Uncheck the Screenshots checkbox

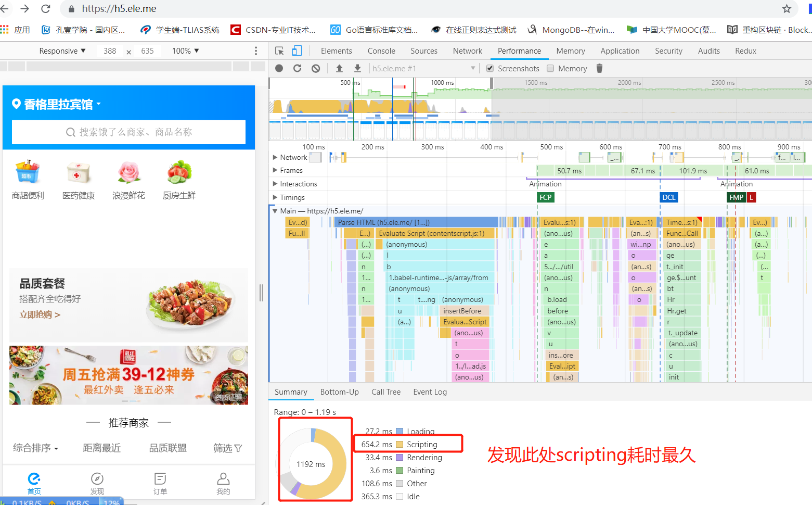click(489, 68)
